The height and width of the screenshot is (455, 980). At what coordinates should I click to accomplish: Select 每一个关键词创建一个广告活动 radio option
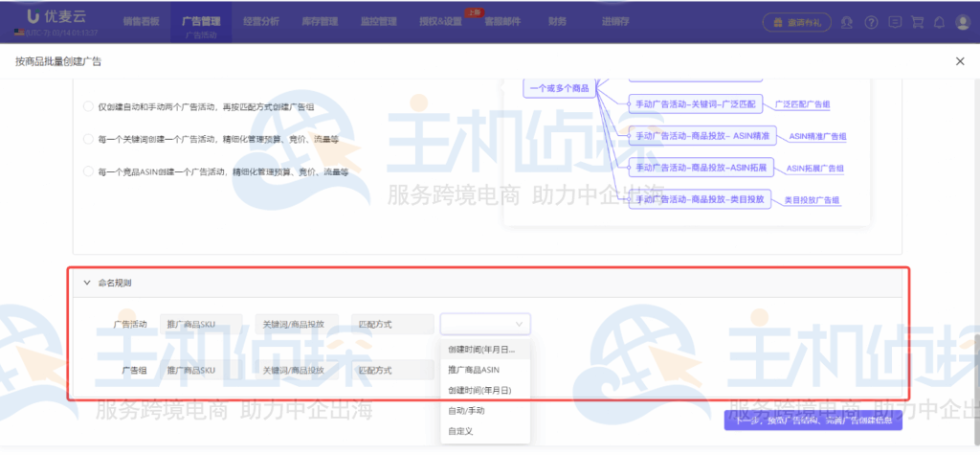89,139
